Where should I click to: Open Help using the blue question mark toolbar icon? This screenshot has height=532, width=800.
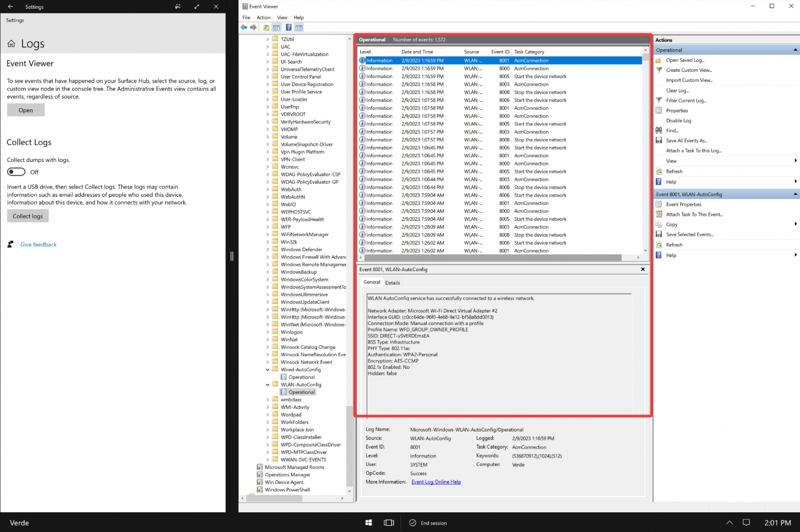pos(288,27)
